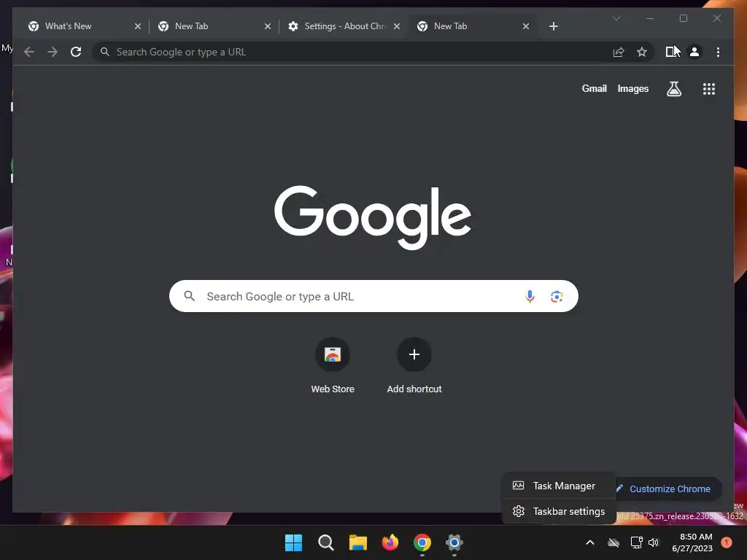The image size is (747, 560).
Task: Click the Add shortcut button
Action: 414,366
